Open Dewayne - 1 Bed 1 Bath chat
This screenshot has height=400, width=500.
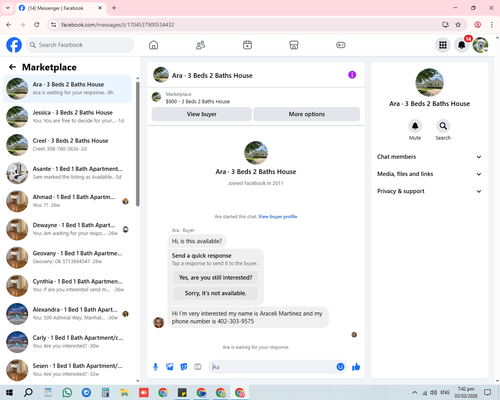pos(68,229)
